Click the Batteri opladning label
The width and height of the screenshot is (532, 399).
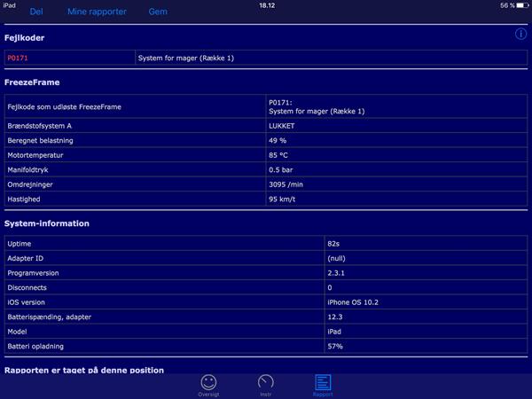tap(35, 346)
